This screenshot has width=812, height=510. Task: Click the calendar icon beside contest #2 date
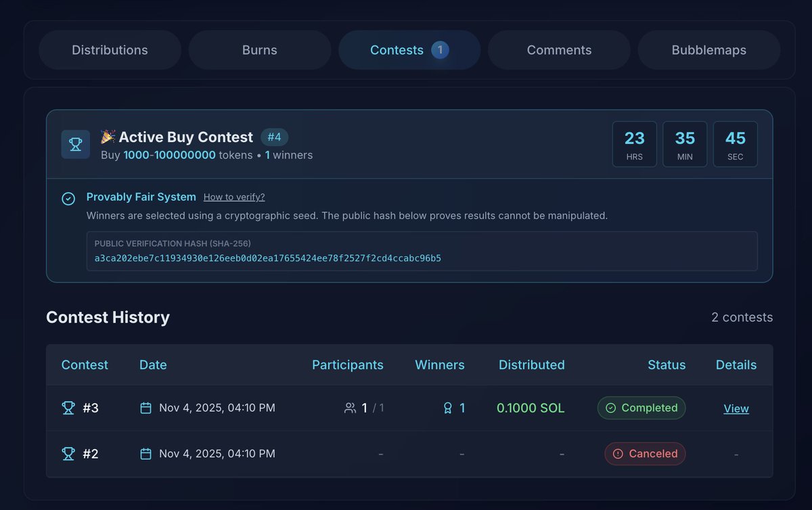pos(145,454)
